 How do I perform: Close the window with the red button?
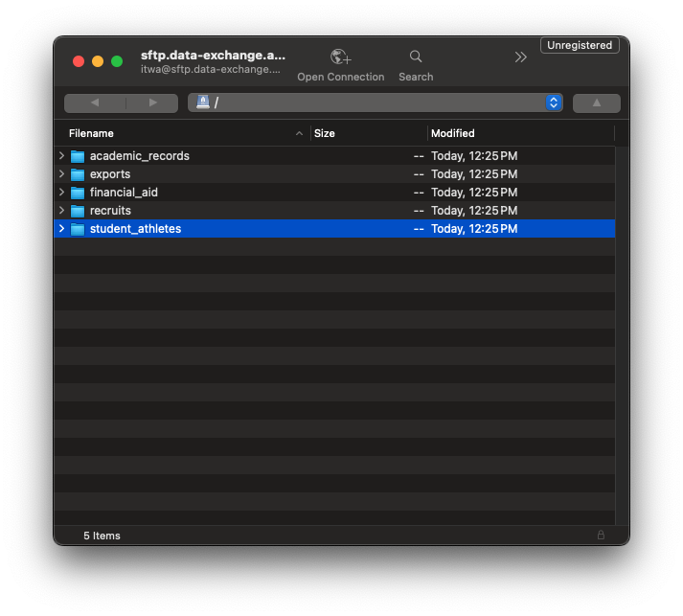pos(79,61)
